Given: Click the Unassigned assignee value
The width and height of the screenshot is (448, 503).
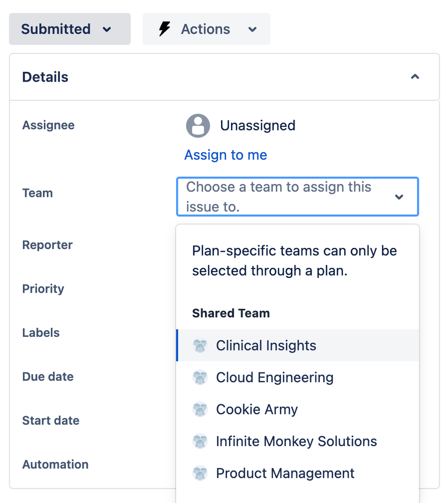Looking at the screenshot, I should [257, 126].
